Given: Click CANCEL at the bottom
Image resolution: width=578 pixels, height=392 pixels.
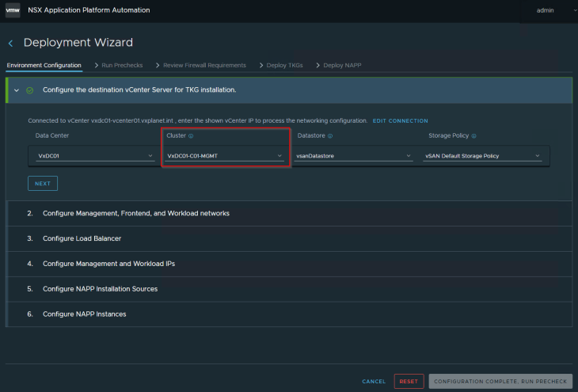Looking at the screenshot, I should 374,382.
